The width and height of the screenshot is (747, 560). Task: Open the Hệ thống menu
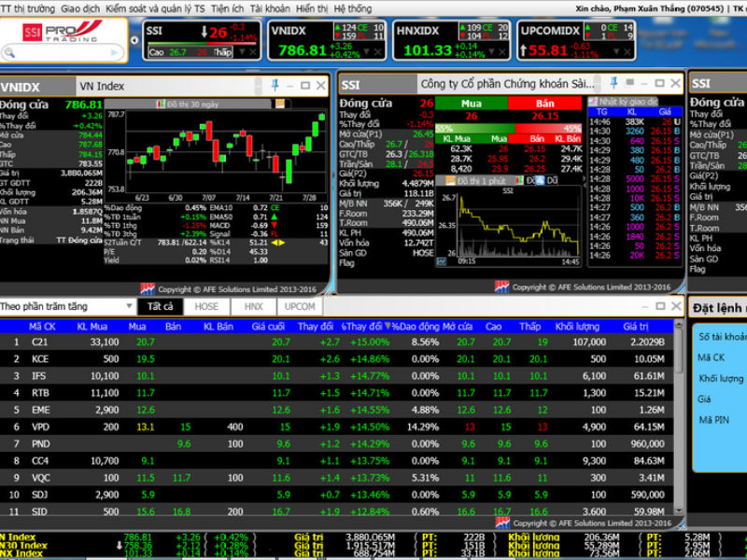coord(353,8)
